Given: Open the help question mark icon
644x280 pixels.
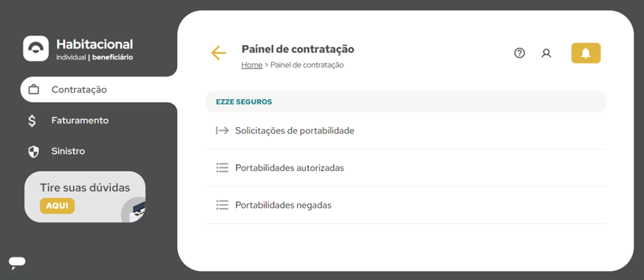Looking at the screenshot, I should (x=519, y=53).
